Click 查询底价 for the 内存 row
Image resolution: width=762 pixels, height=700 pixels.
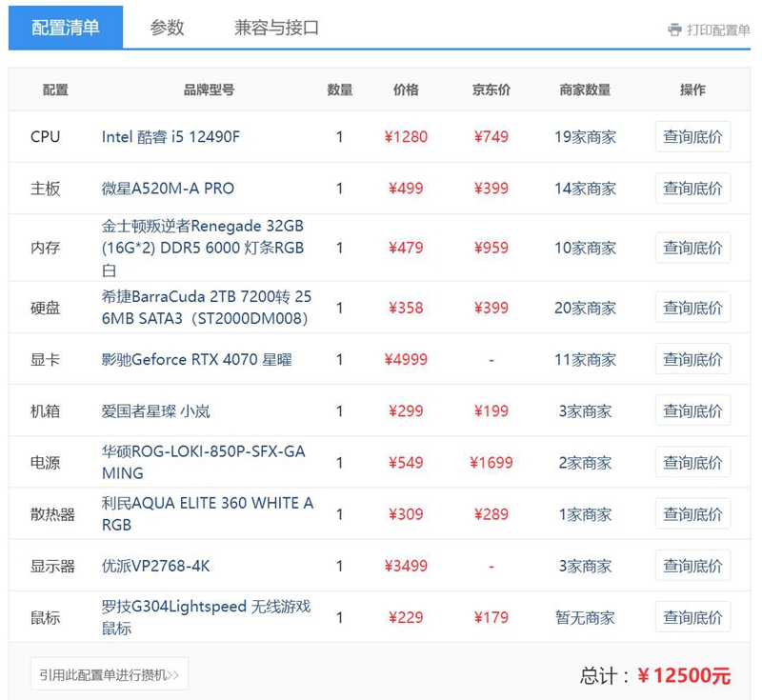[692, 248]
